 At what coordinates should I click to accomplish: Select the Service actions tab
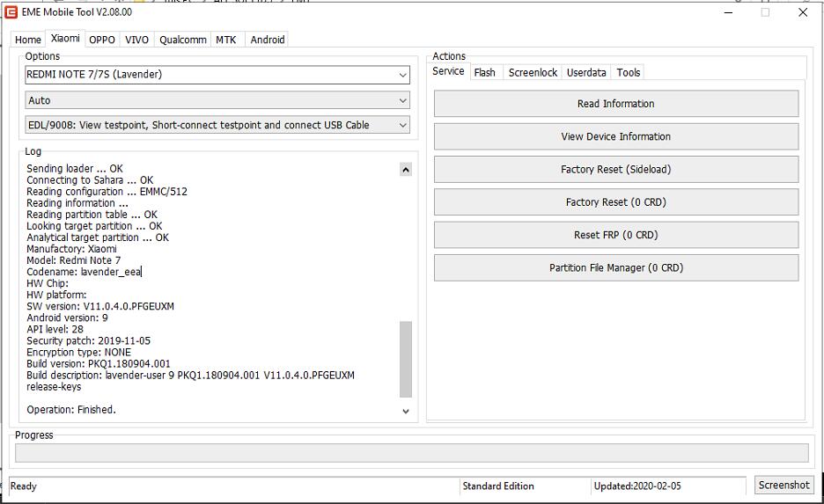tap(448, 71)
